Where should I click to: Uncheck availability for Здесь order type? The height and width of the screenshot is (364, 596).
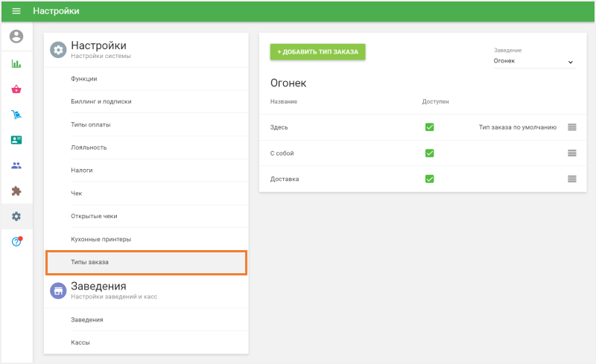pos(429,127)
